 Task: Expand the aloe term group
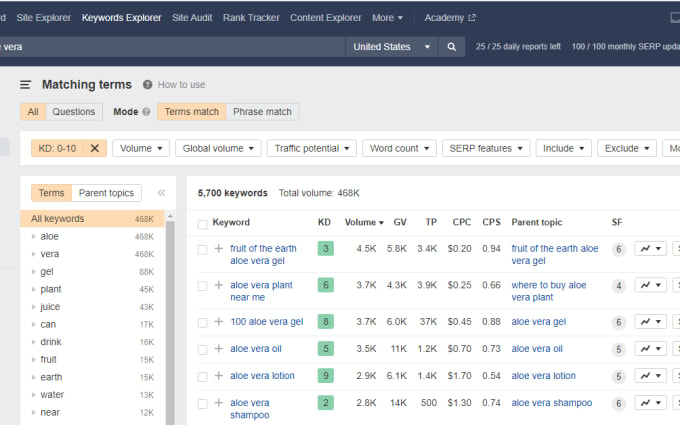[x=33, y=236]
